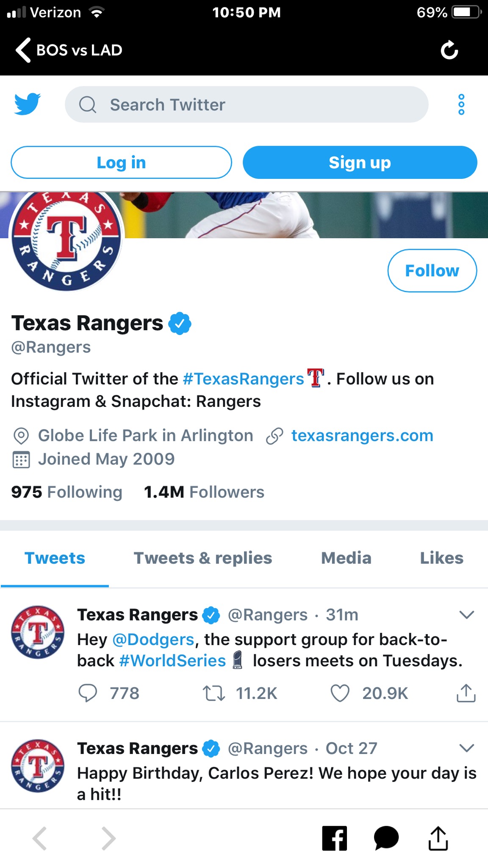The width and height of the screenshot is (488, 868).
Task: Share page to Facebook
Action: click(334, 838)
